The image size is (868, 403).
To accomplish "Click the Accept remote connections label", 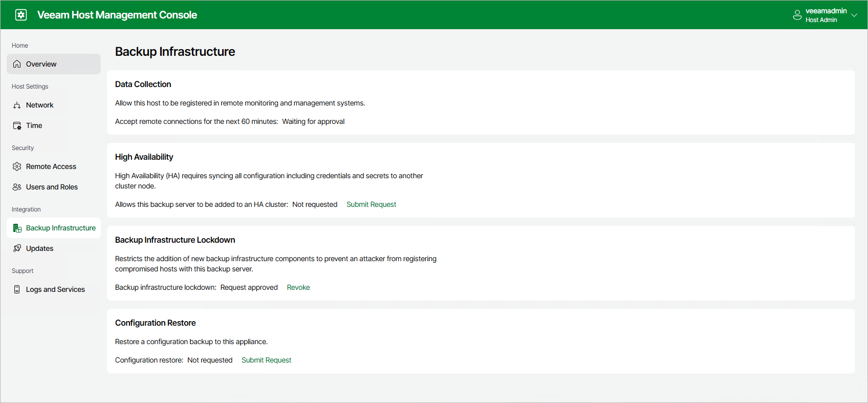I will tap(197, 121).
